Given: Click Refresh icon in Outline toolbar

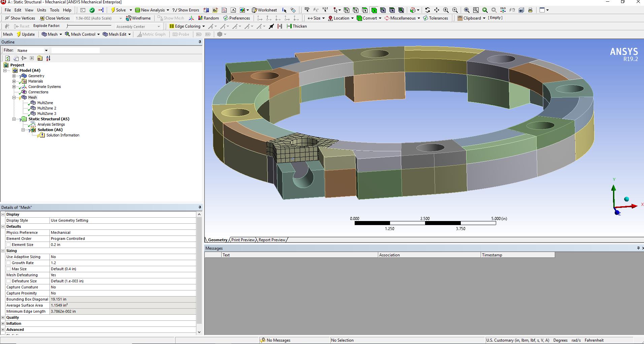Looking at the screenshot, I should (x=7, y=58).
